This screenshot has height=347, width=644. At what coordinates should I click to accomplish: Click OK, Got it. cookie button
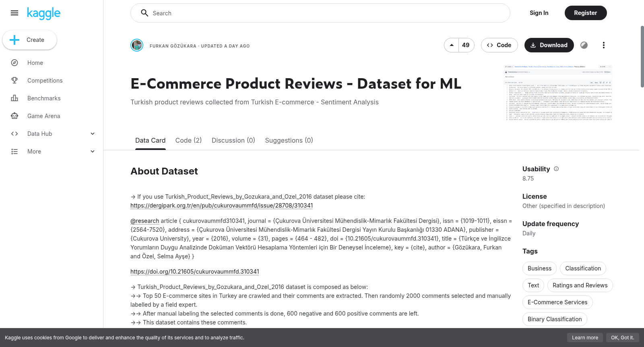[622, 338]
